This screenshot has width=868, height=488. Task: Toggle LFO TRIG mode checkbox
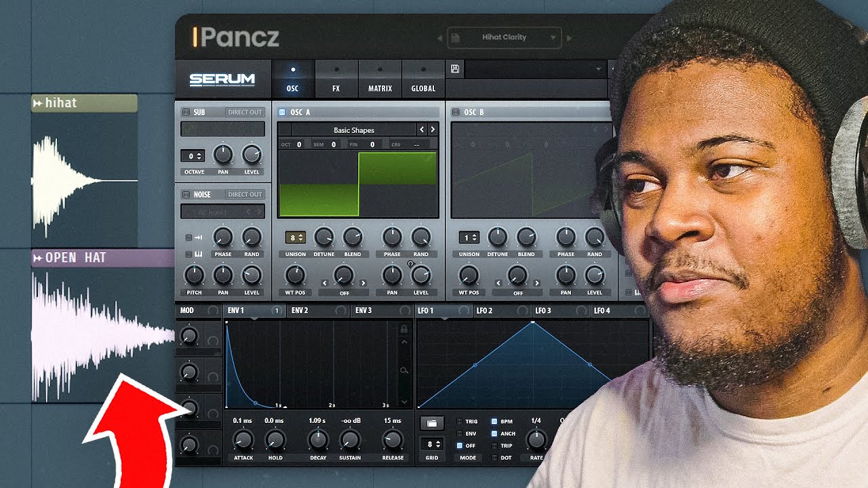(459, 422)
